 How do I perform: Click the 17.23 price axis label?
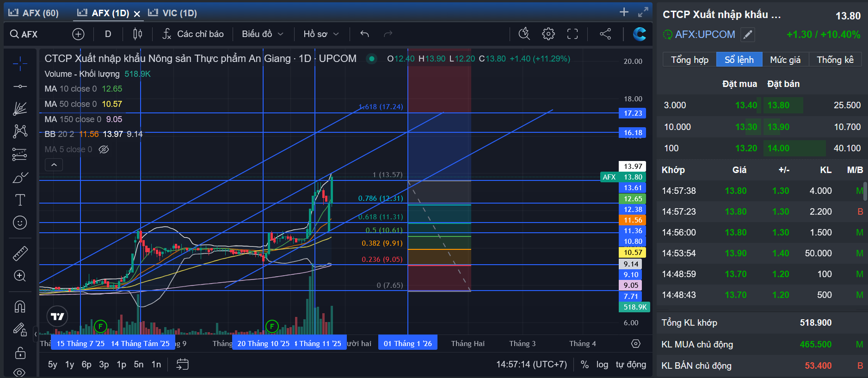pyautogui.click(x=633, y=113)
